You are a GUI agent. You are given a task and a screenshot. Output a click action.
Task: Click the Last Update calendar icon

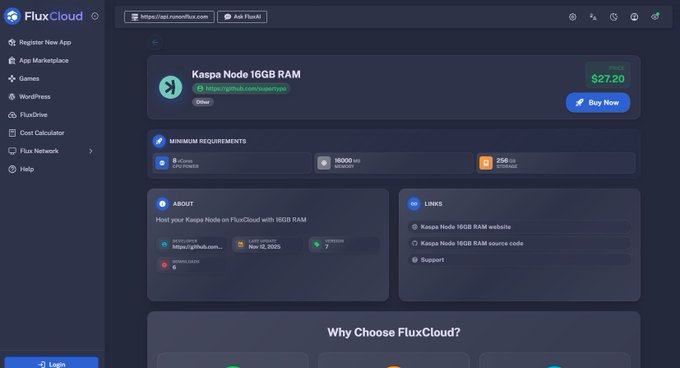[x=240, y=244]
